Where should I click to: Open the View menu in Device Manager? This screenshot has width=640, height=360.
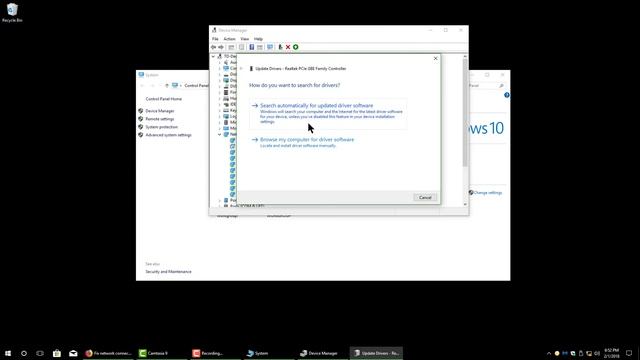coord(244,39)
